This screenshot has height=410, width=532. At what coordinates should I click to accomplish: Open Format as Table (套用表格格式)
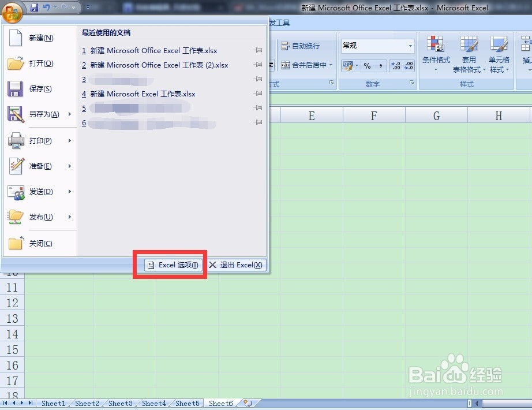click(x=469, y=54)
